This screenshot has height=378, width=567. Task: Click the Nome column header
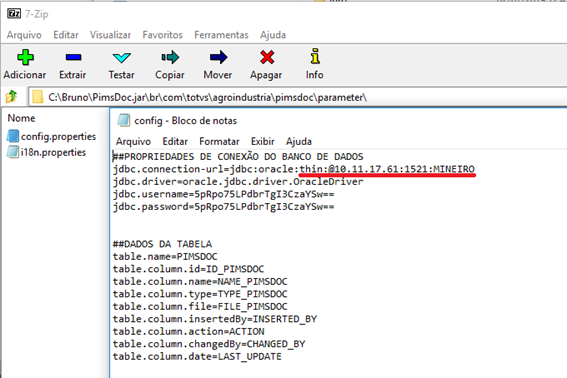(x=21, y=118)
